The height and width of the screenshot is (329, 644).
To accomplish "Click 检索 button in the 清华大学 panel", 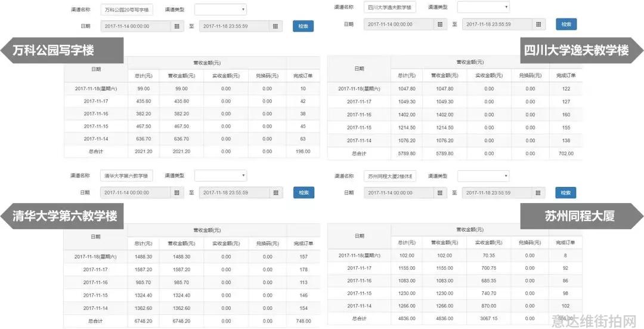I will [304, 192].
